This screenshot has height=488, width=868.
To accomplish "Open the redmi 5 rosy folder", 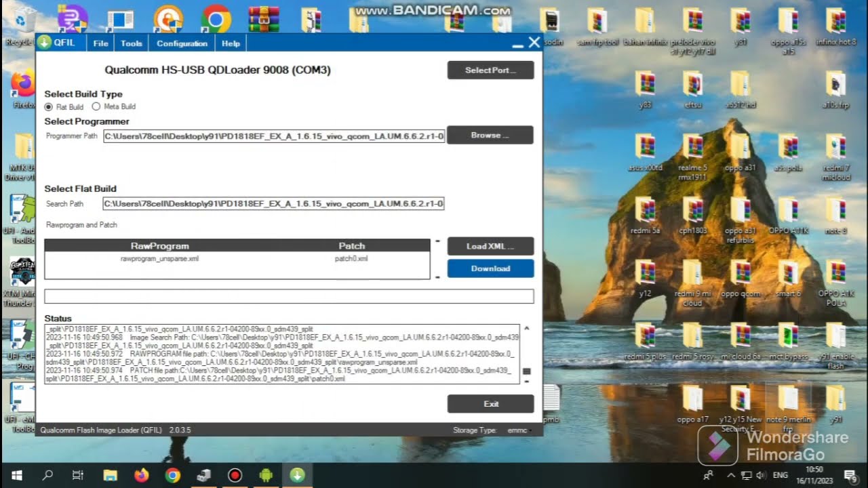I will 692,342.
